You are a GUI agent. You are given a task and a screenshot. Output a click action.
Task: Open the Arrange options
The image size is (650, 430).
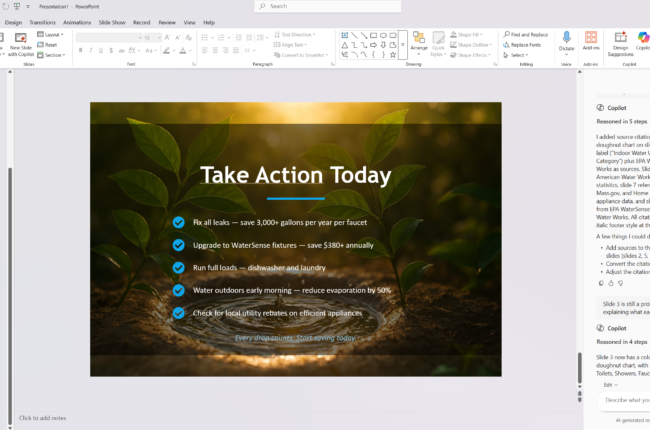click(419, 42)
